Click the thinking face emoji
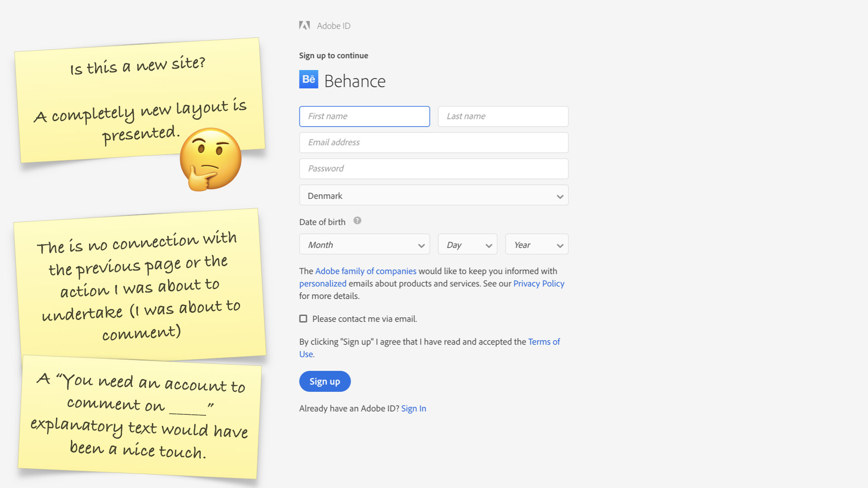The width and height of the screenshot is (868, 488). click(210, 159)
